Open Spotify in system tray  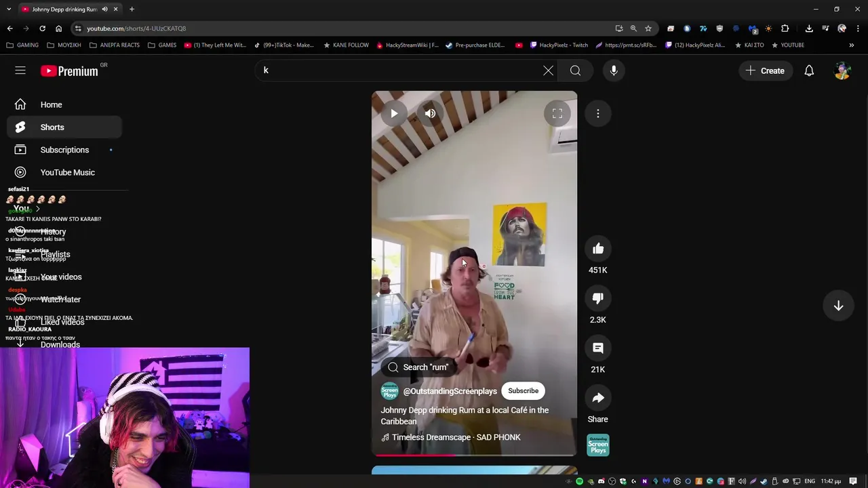coord(579,481)
